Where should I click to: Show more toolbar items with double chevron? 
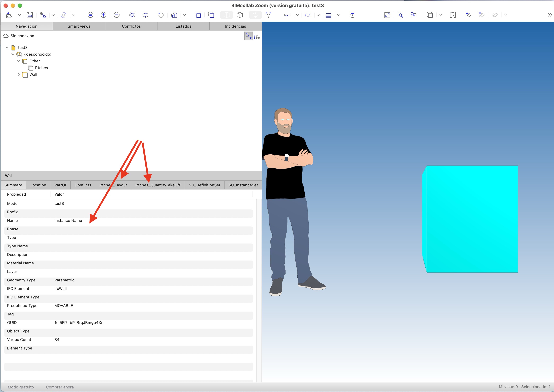point(550,15)
